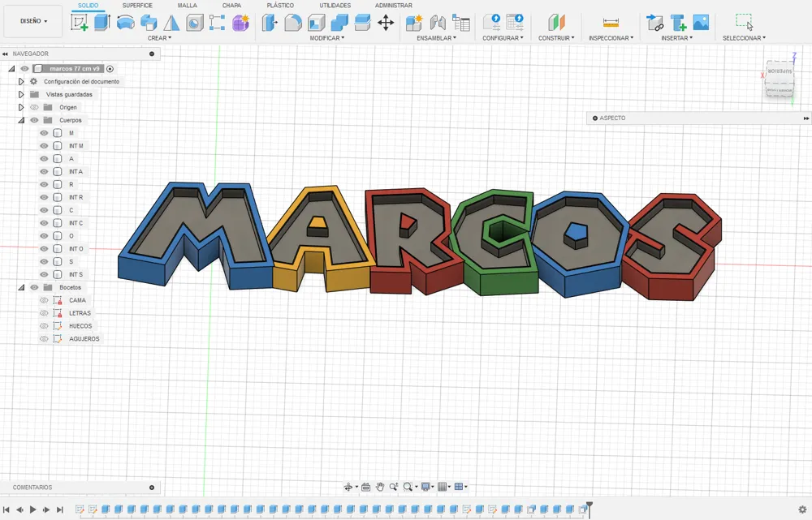
Task: Open the INSPECCIONAR dropdown menu
Action: tap(611, 38)
